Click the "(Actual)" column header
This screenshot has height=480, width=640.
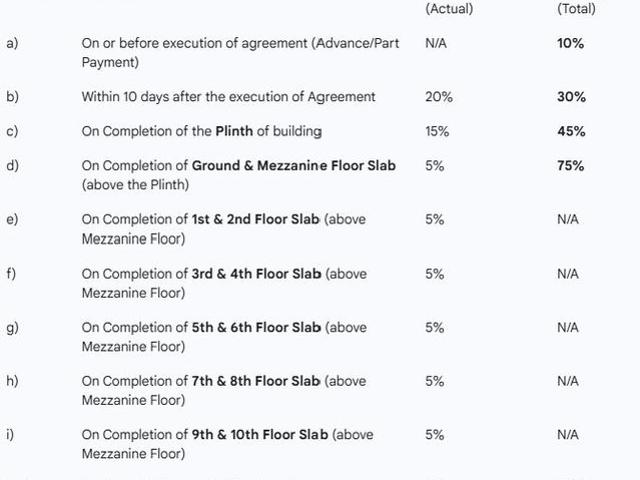click(449, 9)
